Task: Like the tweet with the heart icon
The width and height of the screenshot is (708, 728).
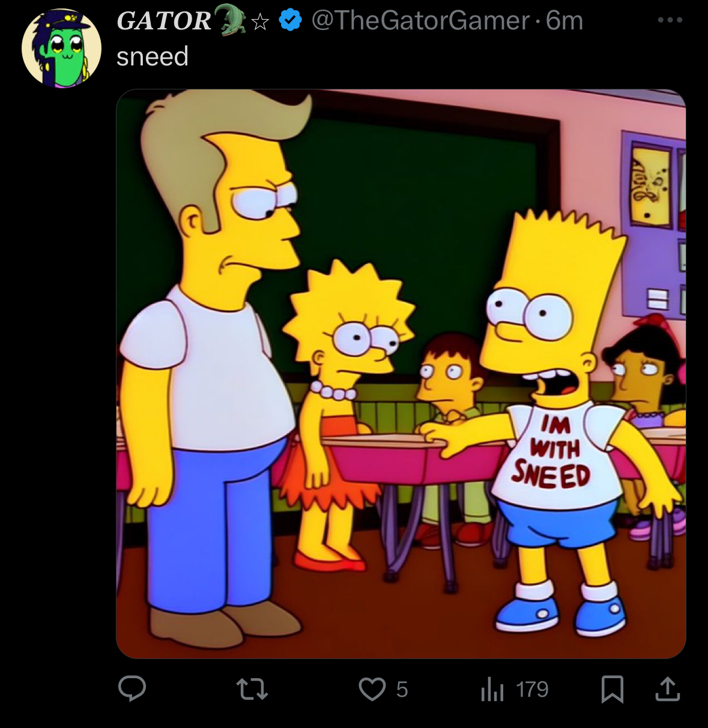Action: [372, 690]
